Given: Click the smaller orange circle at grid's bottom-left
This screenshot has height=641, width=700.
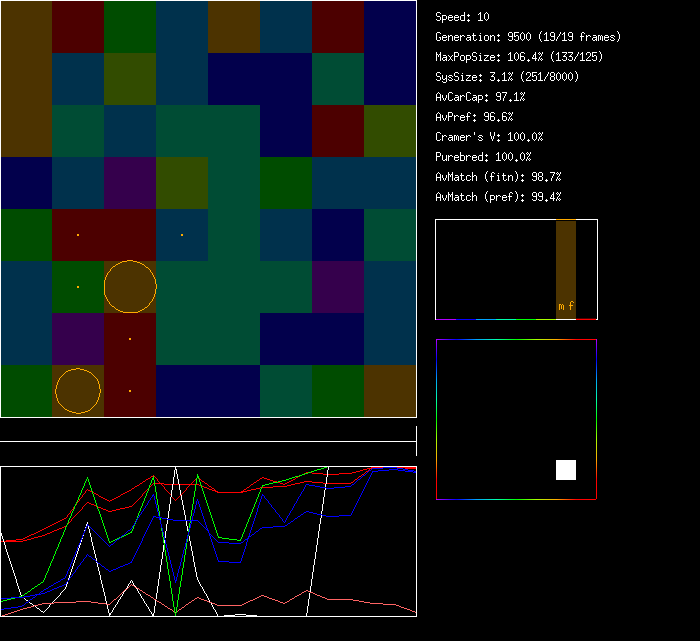Looking at the screenshot, I should [x=78, y=391].
